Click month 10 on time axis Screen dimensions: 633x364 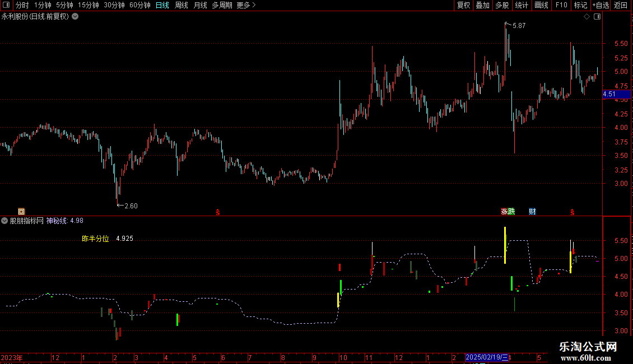coord(343,358)
